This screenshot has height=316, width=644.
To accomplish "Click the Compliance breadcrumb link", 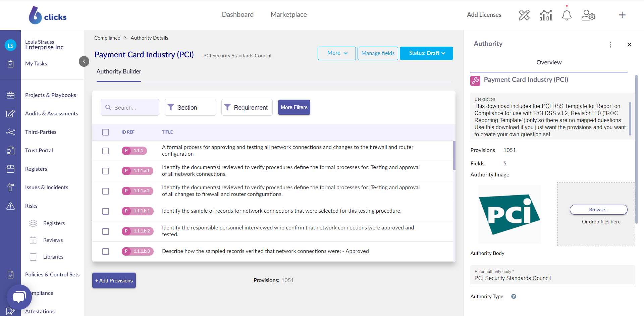I will [x=107, y=38].
